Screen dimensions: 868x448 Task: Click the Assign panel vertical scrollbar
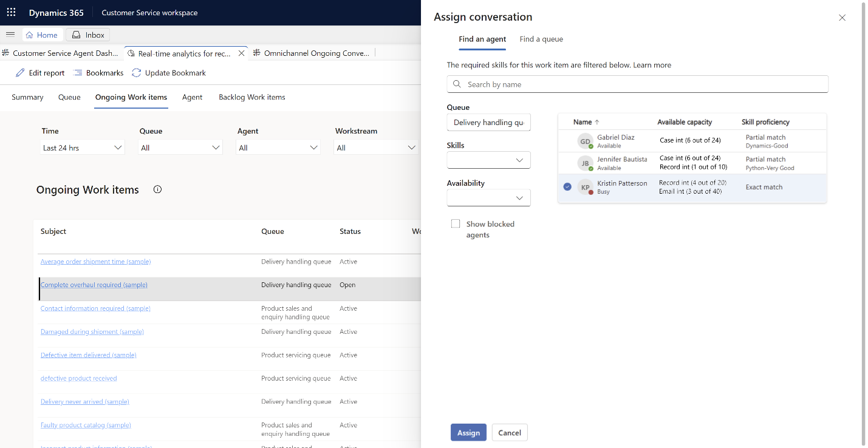click(x=864, y=224)
